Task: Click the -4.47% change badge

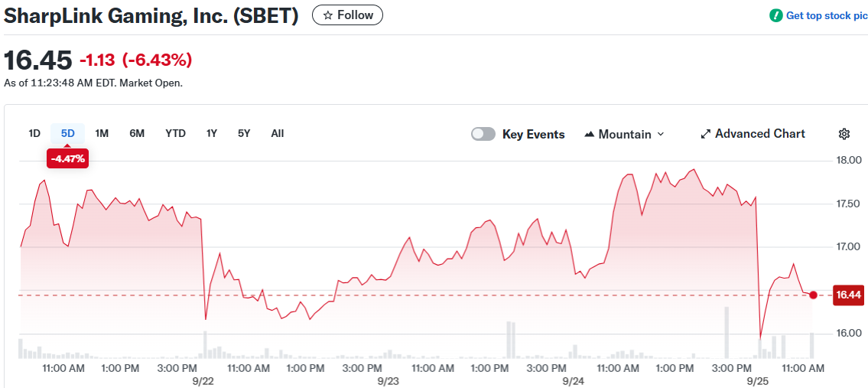Action: click(x=67, y=159)
